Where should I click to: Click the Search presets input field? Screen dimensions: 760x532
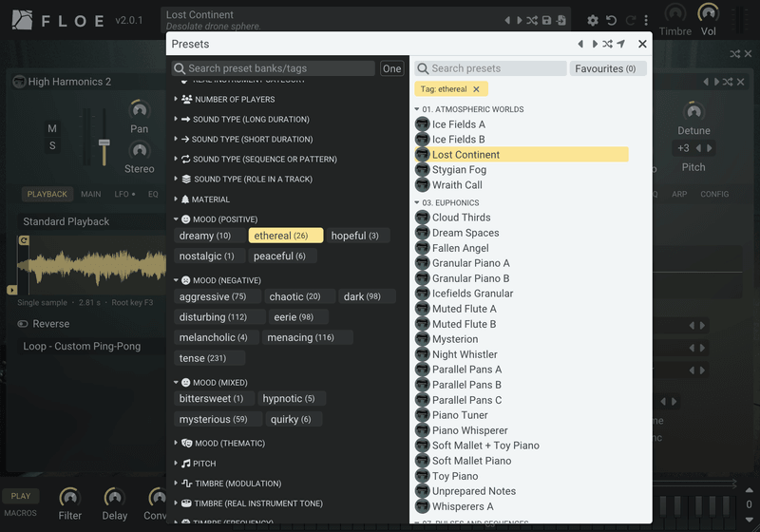click(490, 68)
